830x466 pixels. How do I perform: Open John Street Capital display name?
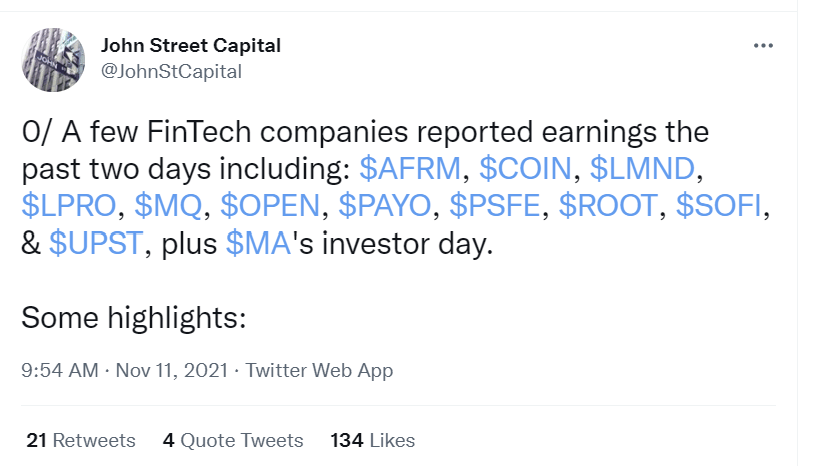(x=191, y=45)
